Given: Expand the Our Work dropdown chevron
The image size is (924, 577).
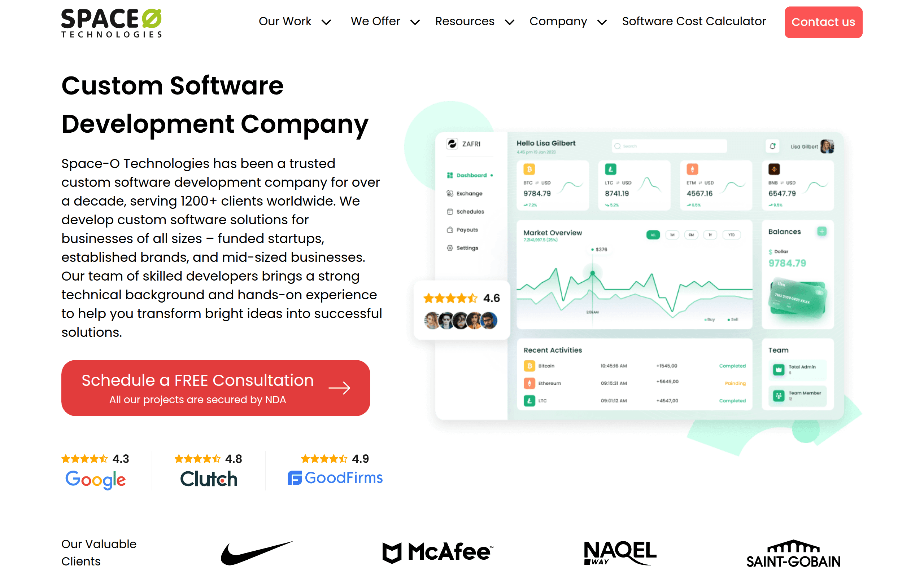Looking at the screenshot, I should tap(326, 22).
